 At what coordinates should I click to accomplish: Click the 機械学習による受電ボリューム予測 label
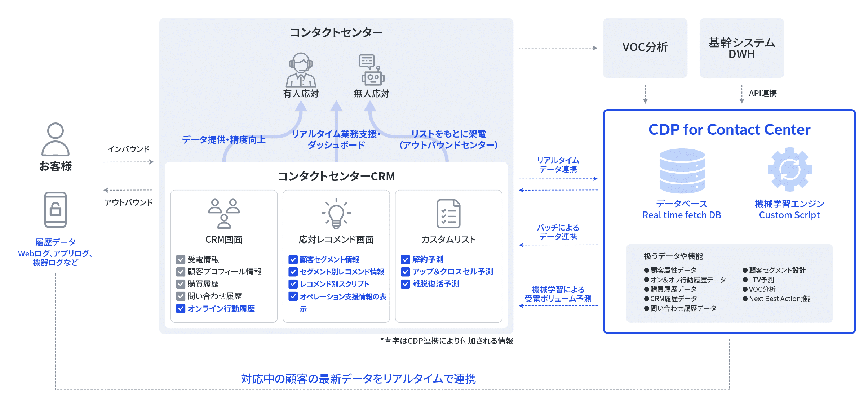(x=558, y=294)
